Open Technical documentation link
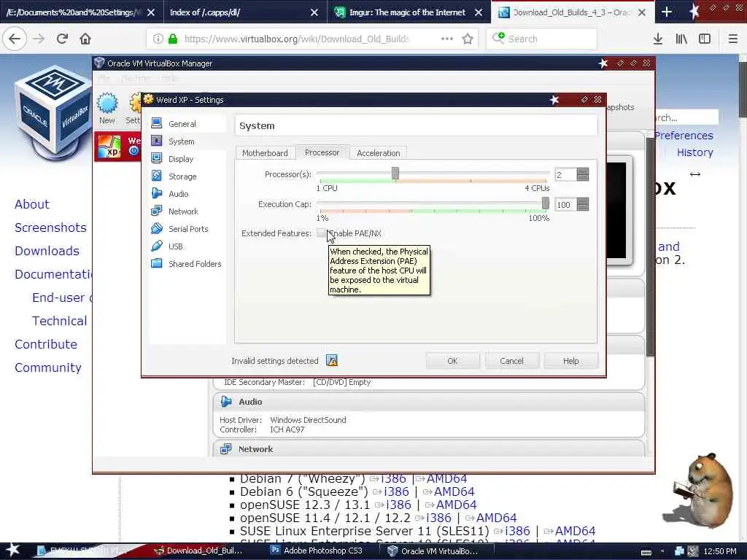This screenshot has height=560, width=747. tap(60, 321)
